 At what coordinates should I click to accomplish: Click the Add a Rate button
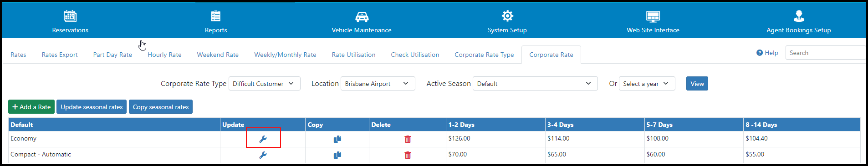click(x=31, y=107)
